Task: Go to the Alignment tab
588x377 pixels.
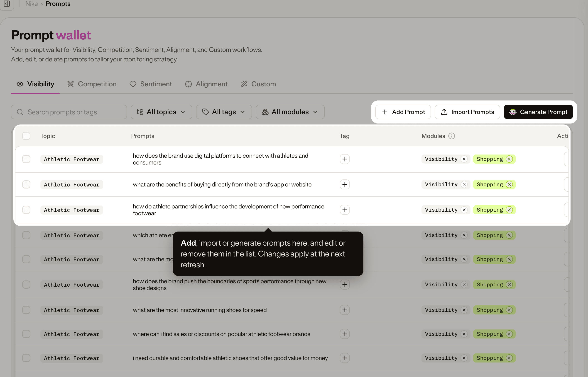Action: pyautogui.click(x=206, y=84)
